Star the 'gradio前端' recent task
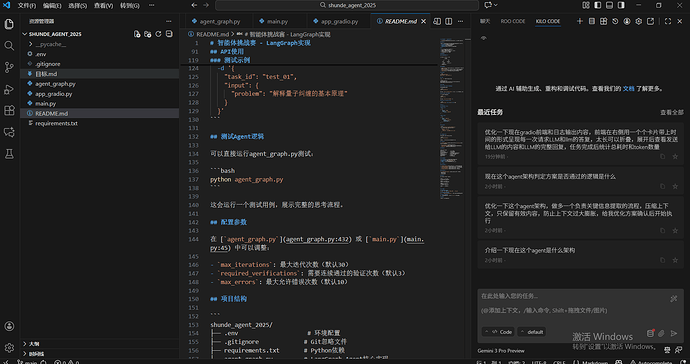The image size is (690, 364). point(675,156)
